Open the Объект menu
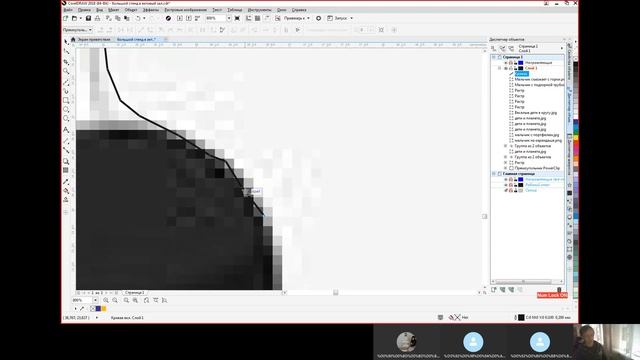The image size is (640, 360). pyautogui.click(x=131, y=10)
